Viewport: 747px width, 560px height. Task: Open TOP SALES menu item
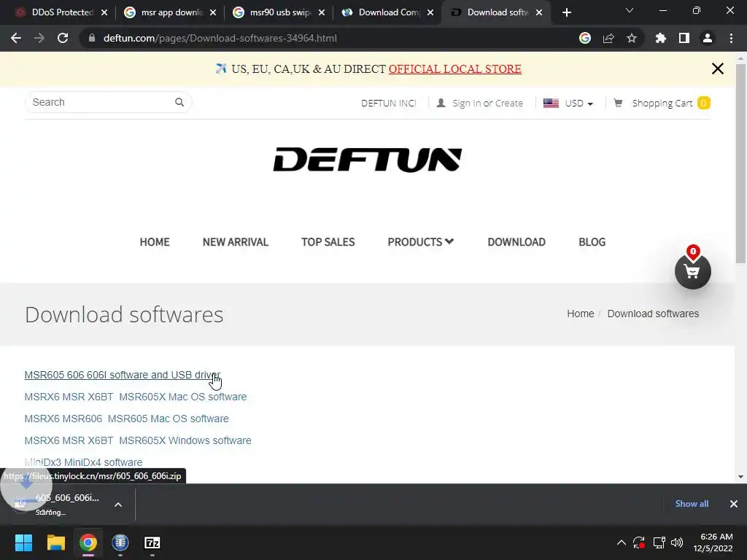click(x=328, y=242)
